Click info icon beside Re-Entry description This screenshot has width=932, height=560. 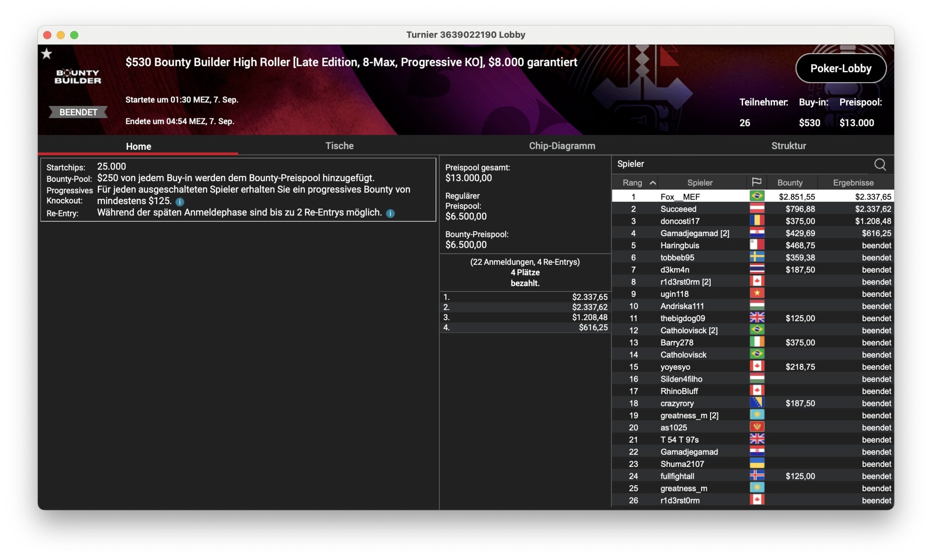coord(390,214)
